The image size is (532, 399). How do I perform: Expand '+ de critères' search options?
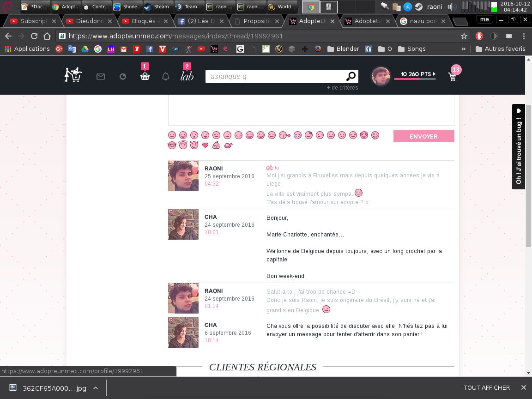(x=342, y=88)
